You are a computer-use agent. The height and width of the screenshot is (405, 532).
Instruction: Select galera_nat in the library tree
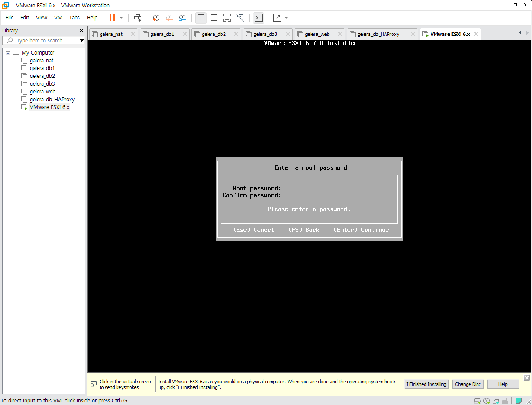point(42,61)
